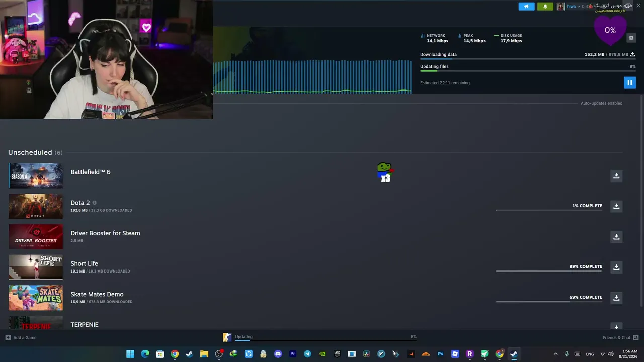Open Nvidia app from taskbar

point(322,354)
